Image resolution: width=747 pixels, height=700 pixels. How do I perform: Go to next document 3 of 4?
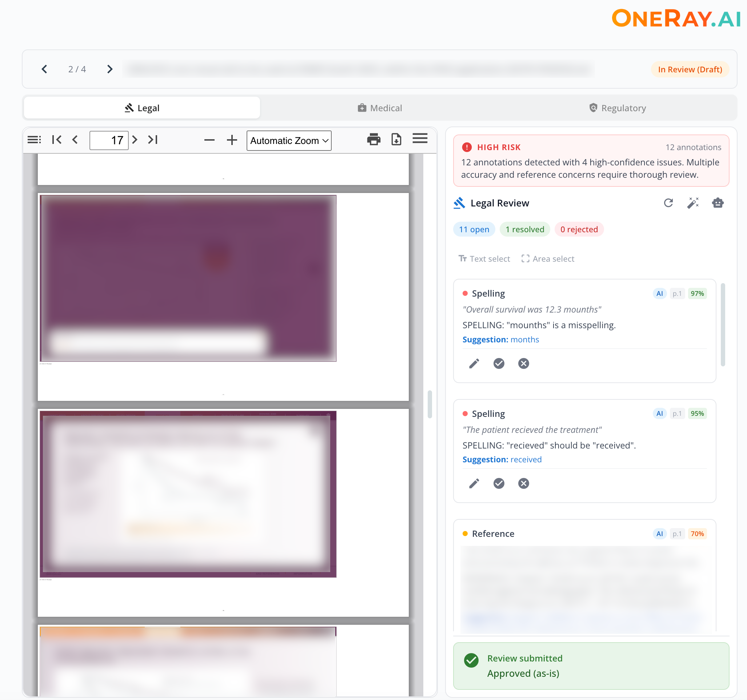point(110,69)
